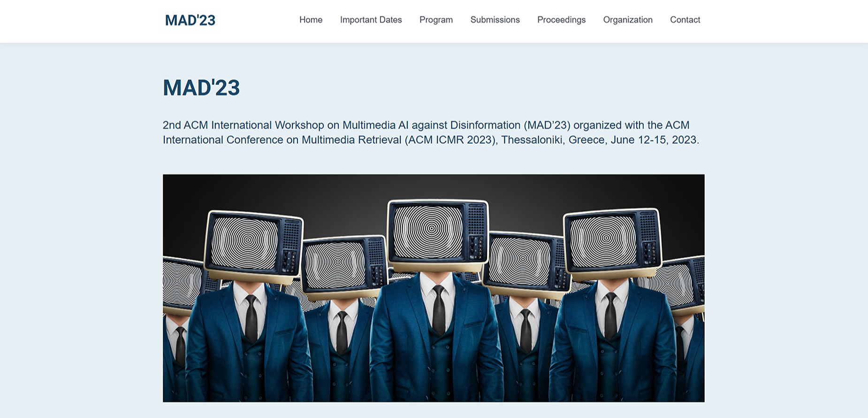
Task: Open the Contact page
Action: click(x=685, y=20)
